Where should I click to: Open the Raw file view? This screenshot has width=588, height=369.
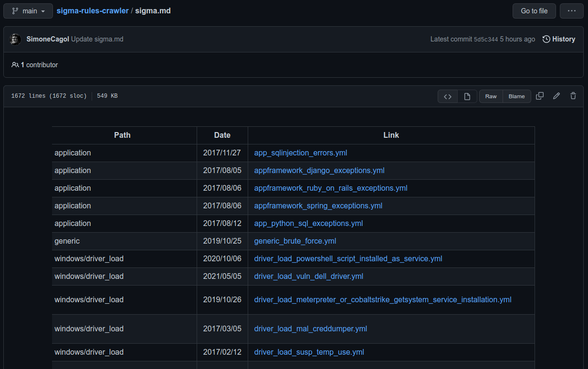491,96
